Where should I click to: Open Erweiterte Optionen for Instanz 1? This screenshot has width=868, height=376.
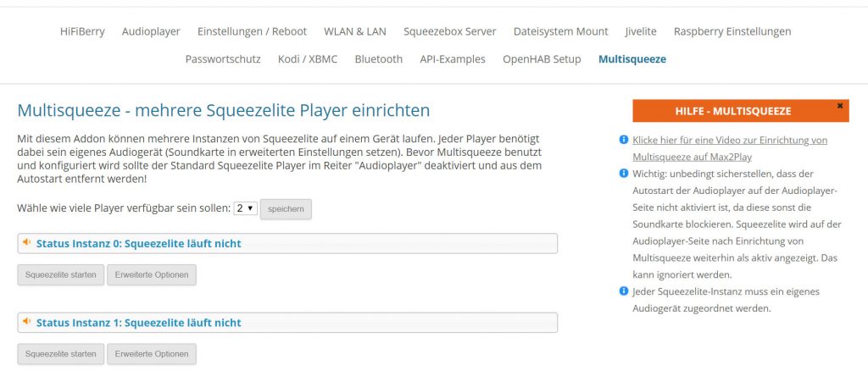[152, 354]
